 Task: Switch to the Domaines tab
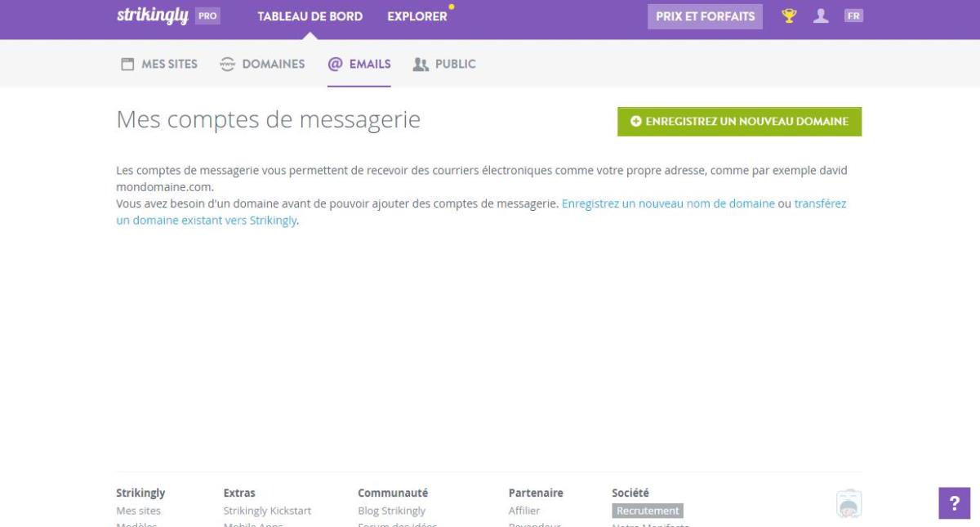[263, 64]
